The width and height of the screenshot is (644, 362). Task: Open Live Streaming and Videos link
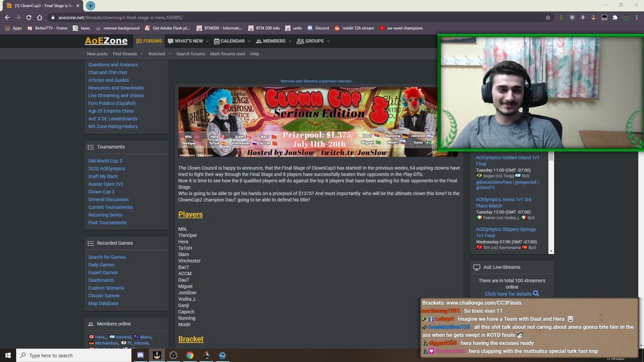coord(116,96)
